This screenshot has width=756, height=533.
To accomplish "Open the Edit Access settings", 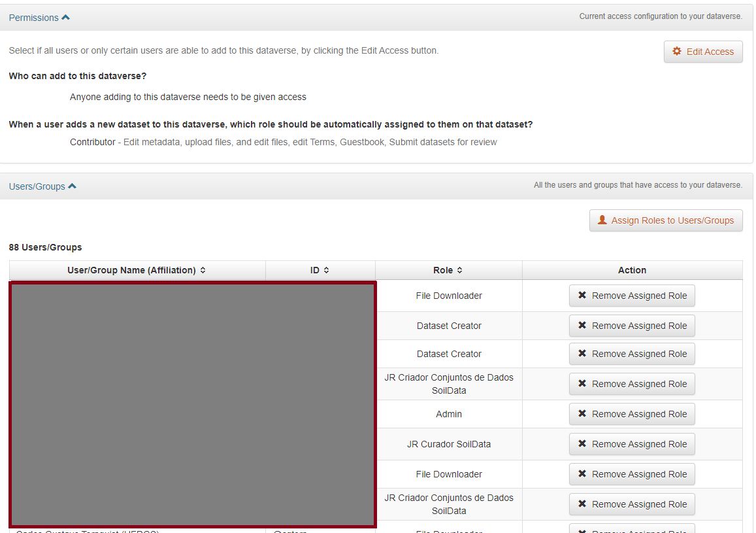I will (x=703, y=52).
